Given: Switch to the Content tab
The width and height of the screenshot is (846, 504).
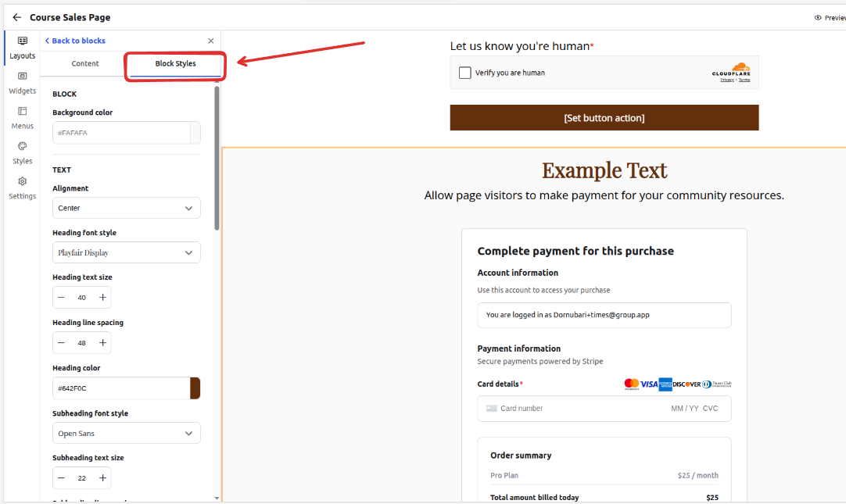Looking at the screenshot, I should pos(85,63).
